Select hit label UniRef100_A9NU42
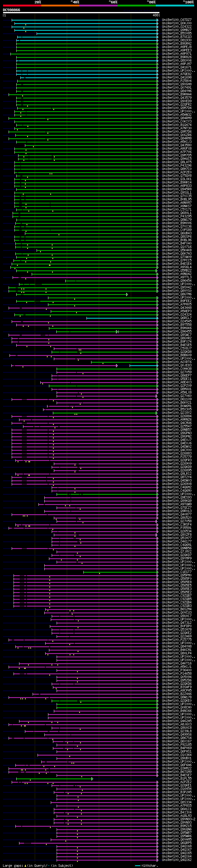The width and height of the screenshot is (197, 868). (177, 274)
